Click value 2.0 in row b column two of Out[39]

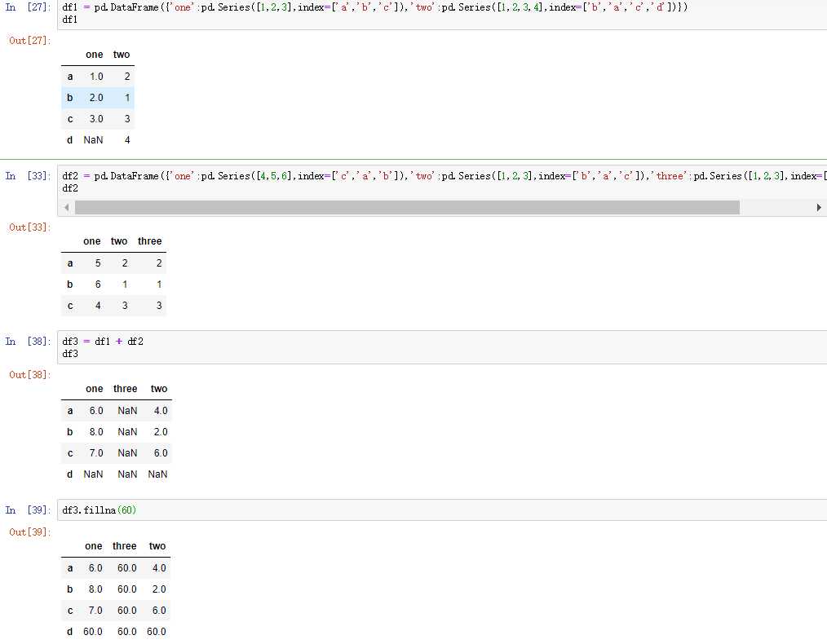pyautogui.click(x=159, y=589)
